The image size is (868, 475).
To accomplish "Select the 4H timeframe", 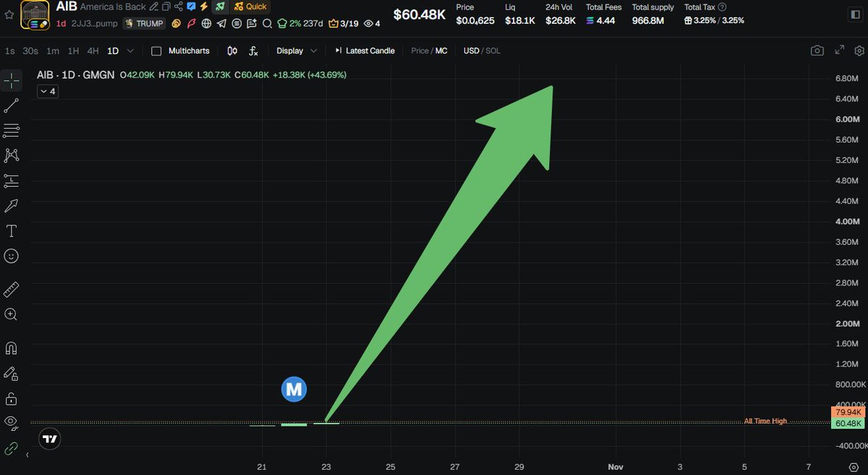I will 93,51.
